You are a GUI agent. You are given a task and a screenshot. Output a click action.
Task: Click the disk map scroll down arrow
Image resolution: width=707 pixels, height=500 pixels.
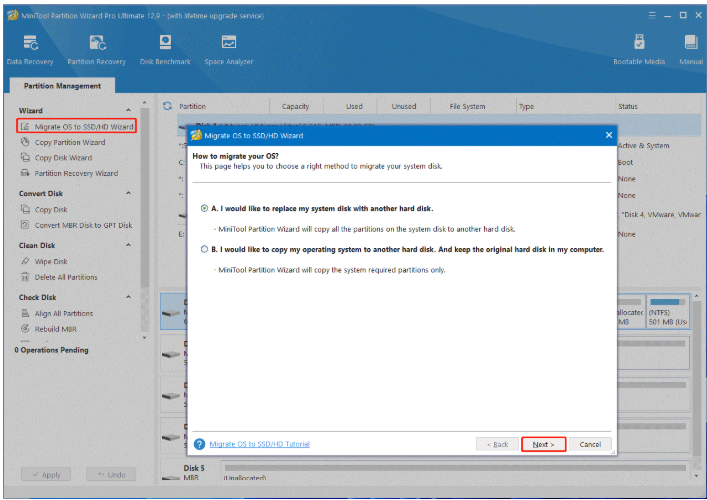click(x=696, y=476)
